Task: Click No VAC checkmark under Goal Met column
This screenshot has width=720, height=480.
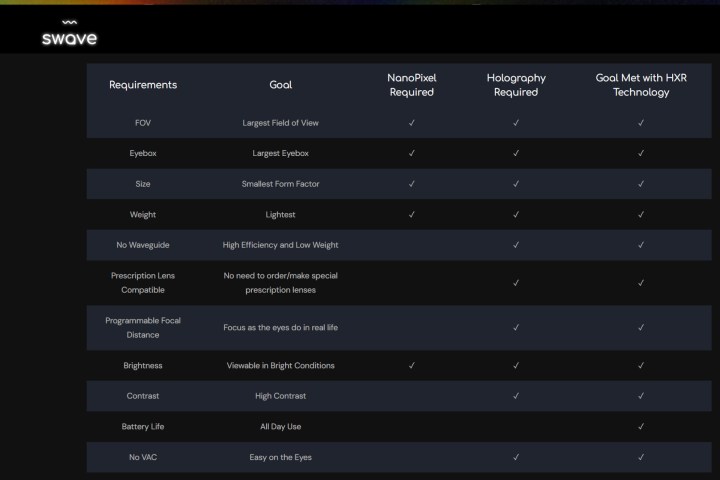Action: click(640, 457)
